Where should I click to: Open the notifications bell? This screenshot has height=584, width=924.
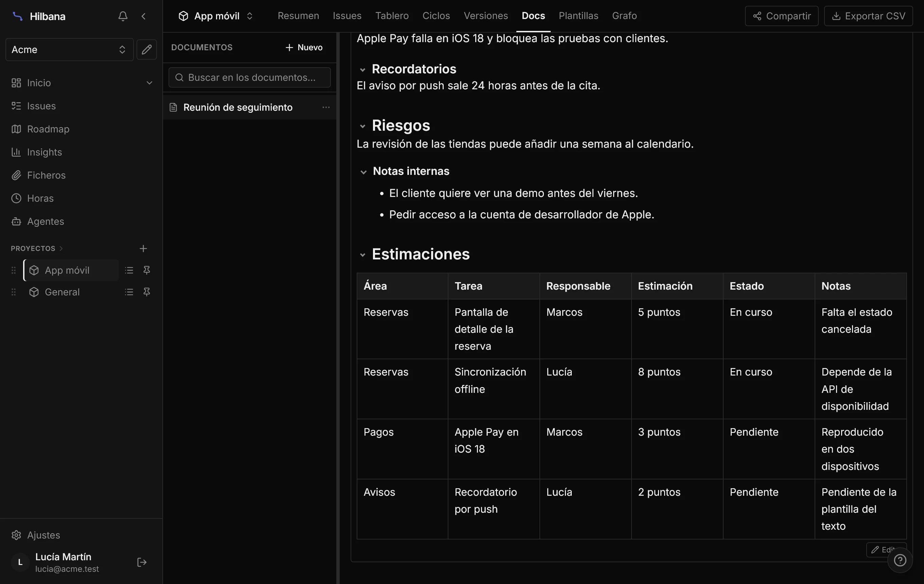123,16
